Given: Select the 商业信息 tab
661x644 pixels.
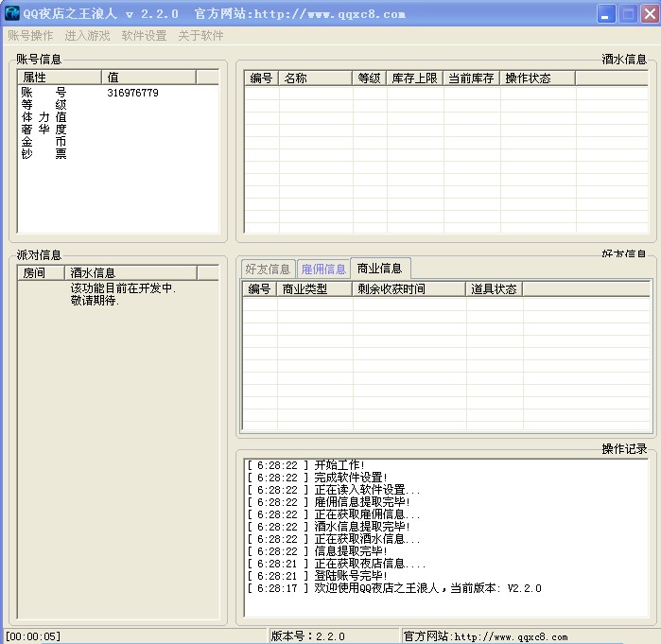Looking at the screenshot, I should (380, 268).
